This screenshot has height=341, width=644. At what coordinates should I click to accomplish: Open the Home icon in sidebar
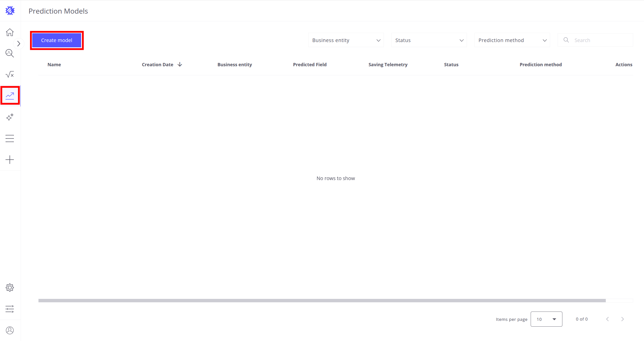point(10,32)
